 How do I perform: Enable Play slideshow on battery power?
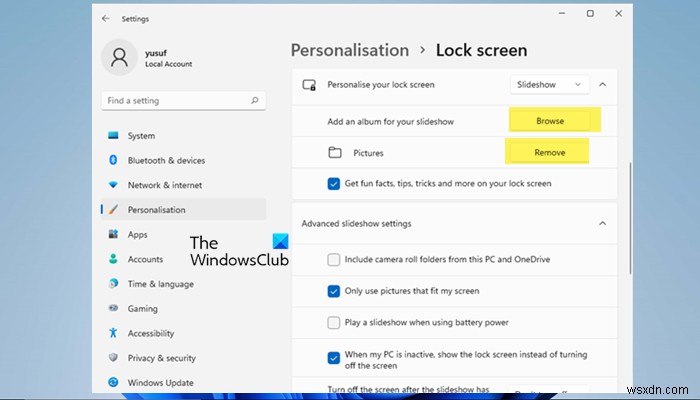pos(333,322)
